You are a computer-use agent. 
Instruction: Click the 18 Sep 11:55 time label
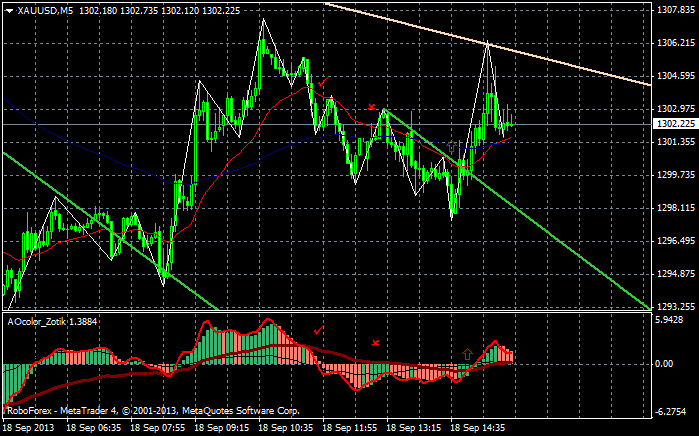tap(350, 428)
